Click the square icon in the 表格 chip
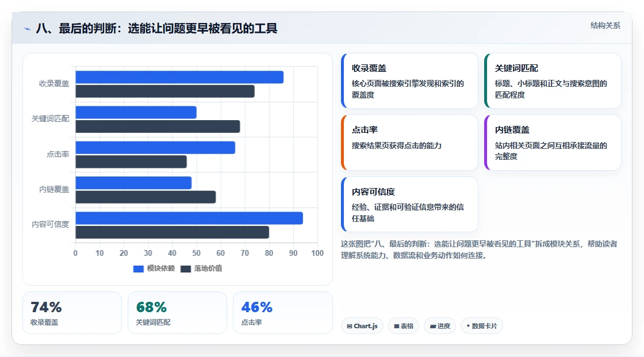 pos(397,326)
